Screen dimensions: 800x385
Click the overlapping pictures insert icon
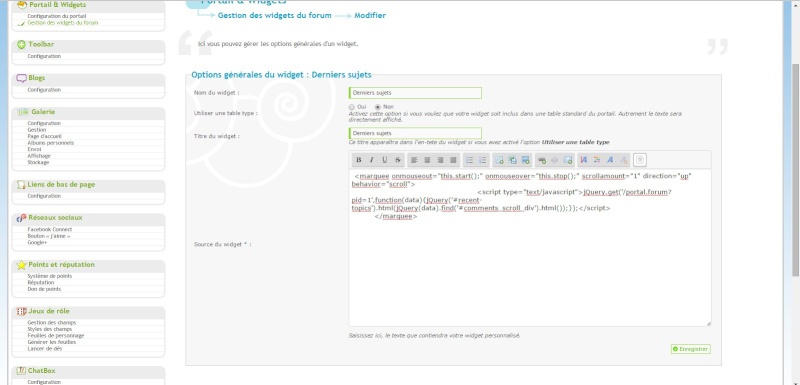(x=512, y=160)
